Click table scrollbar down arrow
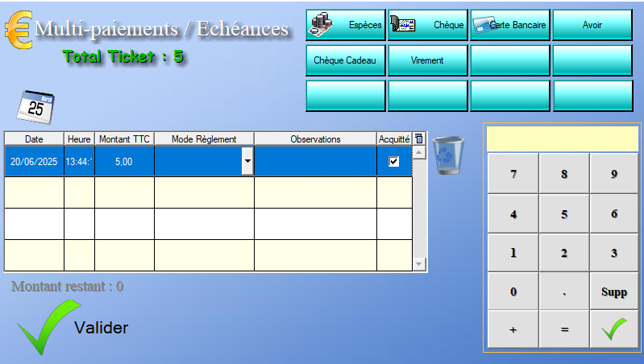 [418, 264]
